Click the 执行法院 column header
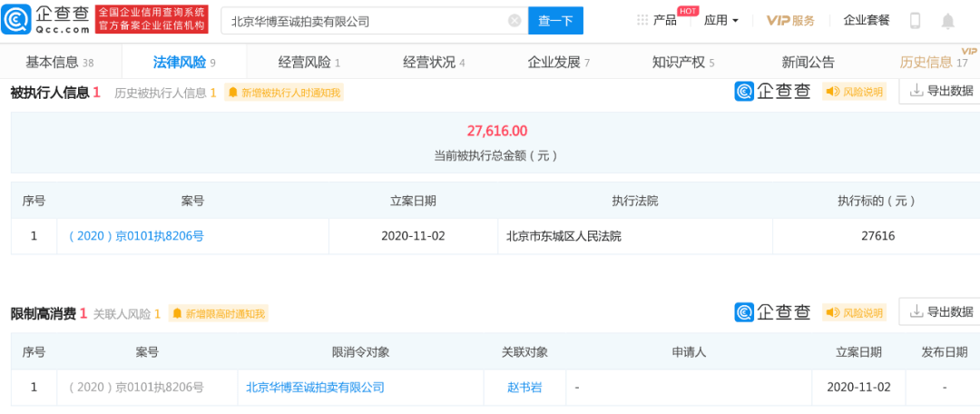The height and width of the screenshot is (414, 980). (635, 201)
